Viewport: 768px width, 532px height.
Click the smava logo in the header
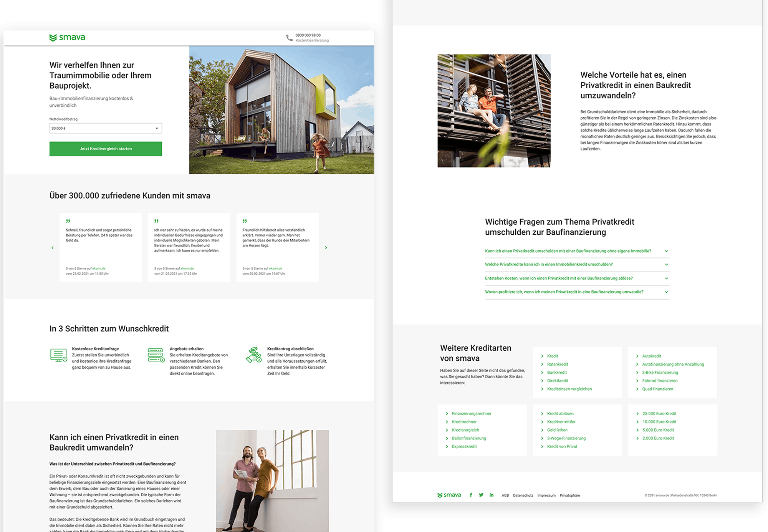coord(67,37)
